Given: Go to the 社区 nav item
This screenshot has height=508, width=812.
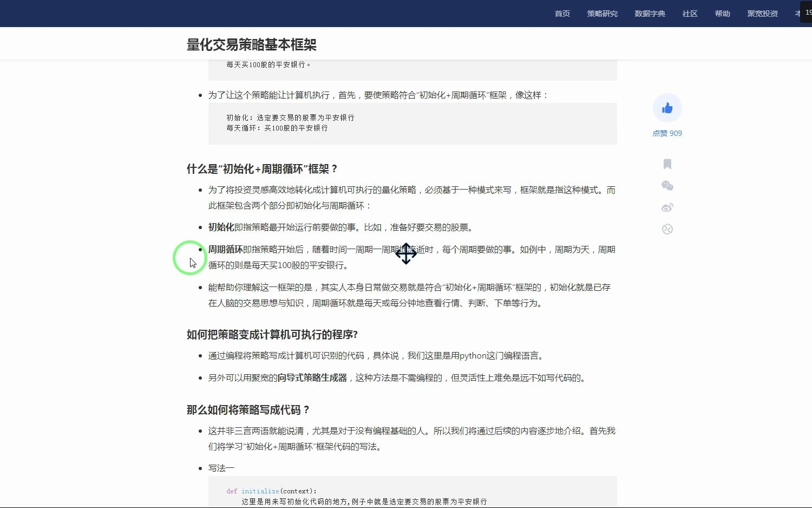Looking at the screenshot, I should [x=690, y=14].
